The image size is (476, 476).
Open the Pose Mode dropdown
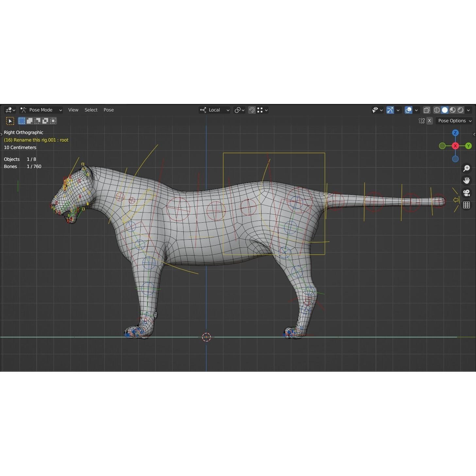coord(41,110)
